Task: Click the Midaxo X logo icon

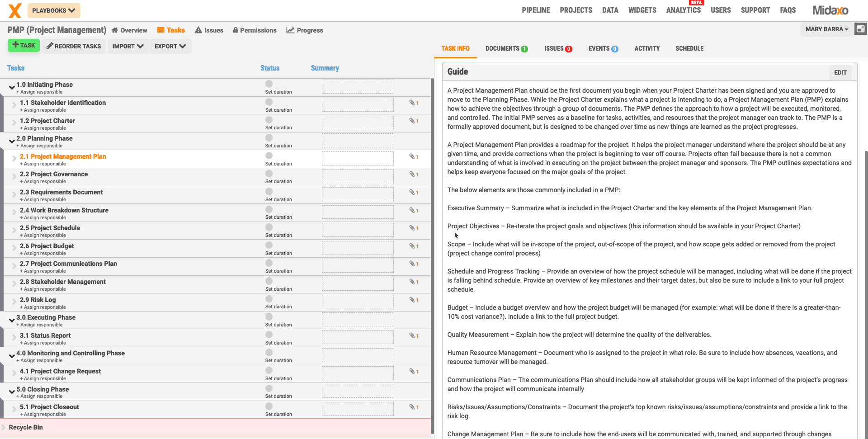Action: point(15,10)
